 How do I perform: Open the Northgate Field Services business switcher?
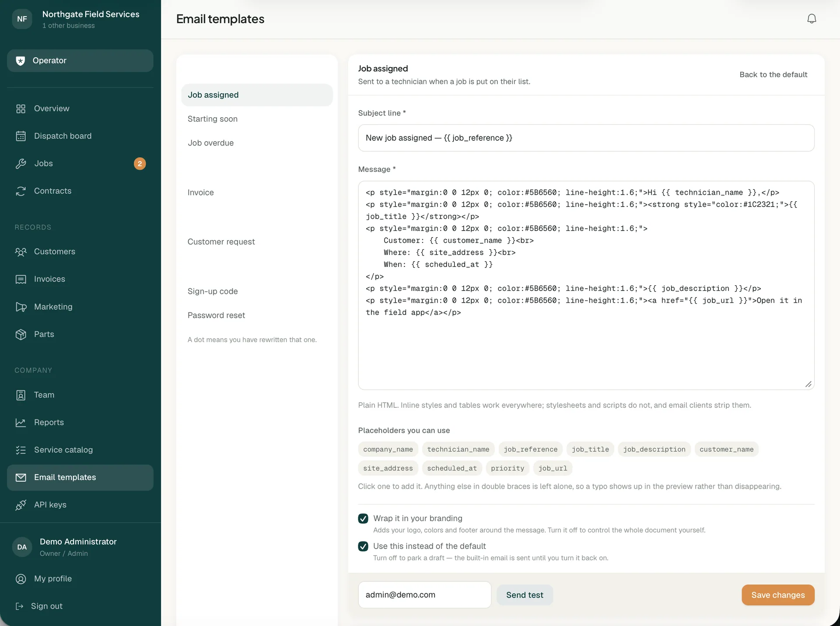tap(80, 19)
